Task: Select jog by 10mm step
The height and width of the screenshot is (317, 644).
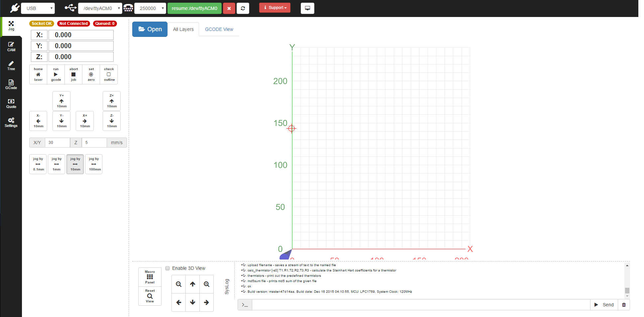Action: 75,164
